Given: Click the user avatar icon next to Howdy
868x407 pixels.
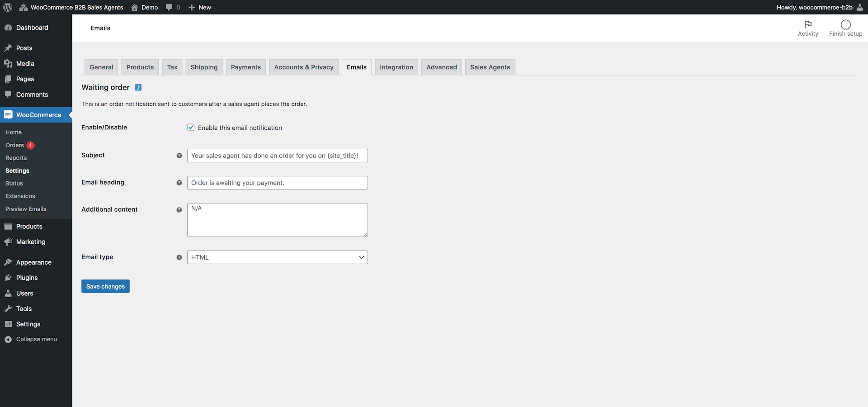Looking at the screenshot, I should click(x=860, y=7).
